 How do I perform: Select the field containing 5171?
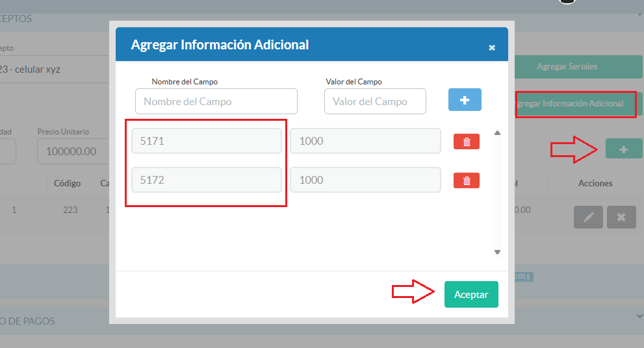coord(207,141)
